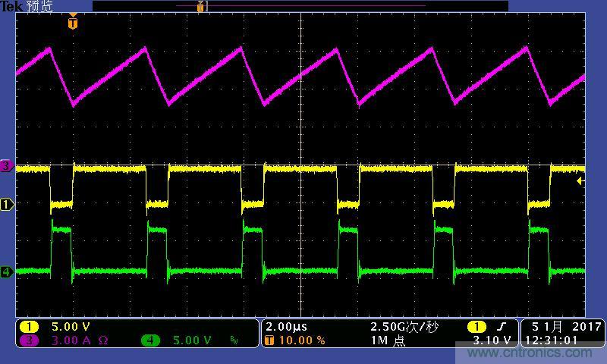Click the trigger level arrow on right edge
The image size is (607, 364).
(x=580, y=181)
